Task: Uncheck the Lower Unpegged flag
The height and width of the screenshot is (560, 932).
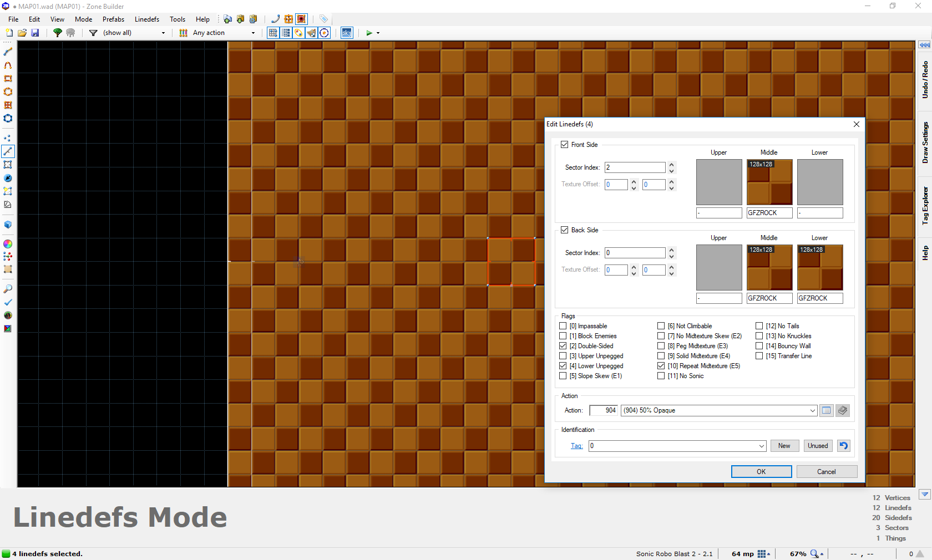Action: pos(563,366)
